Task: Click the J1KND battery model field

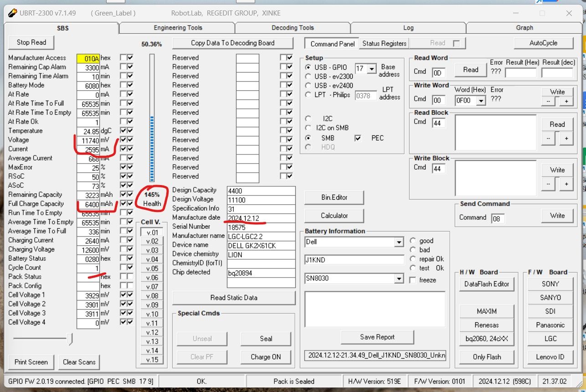Action: 355,260
